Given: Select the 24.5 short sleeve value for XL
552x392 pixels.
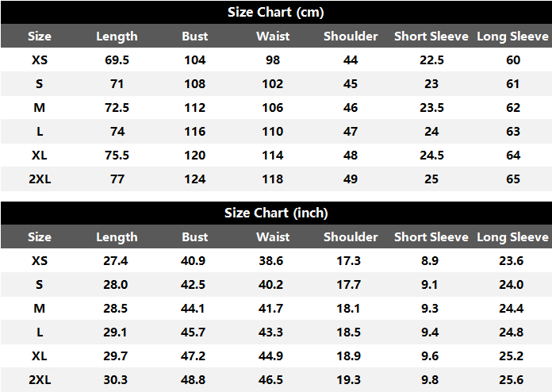Looking at the screenshot, I should point(431,155).
